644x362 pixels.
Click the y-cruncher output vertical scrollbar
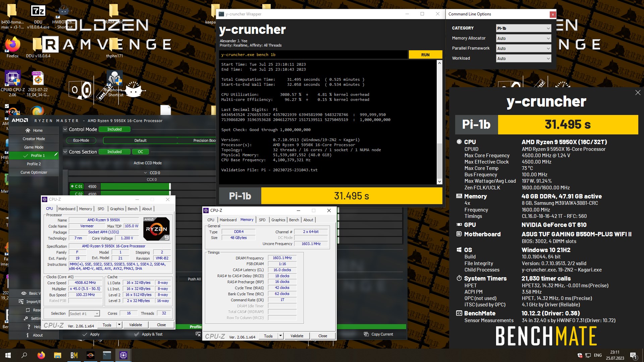pos(439,122)
